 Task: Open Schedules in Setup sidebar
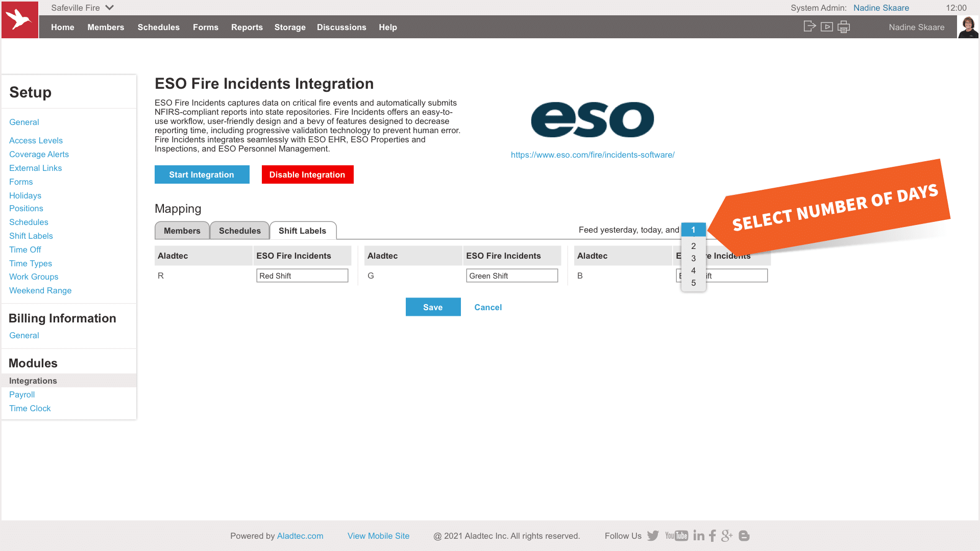click(29, 222)
